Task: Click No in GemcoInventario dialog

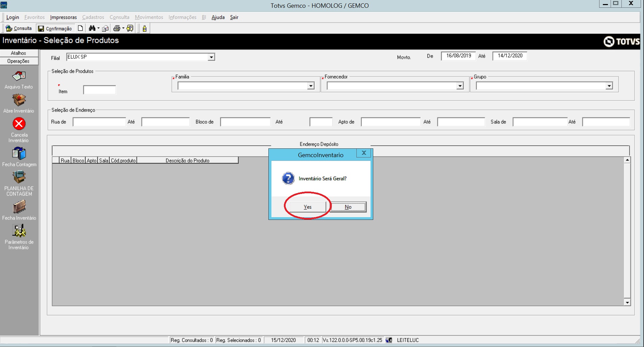Action: (348, 207)
